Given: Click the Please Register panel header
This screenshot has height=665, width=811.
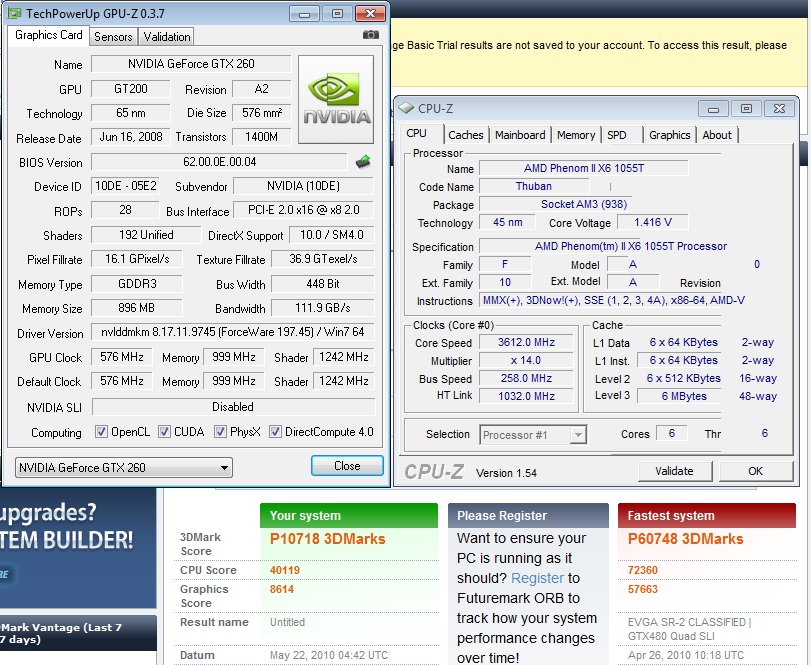Looking at the screenshot, I should [x=528, y=516].
